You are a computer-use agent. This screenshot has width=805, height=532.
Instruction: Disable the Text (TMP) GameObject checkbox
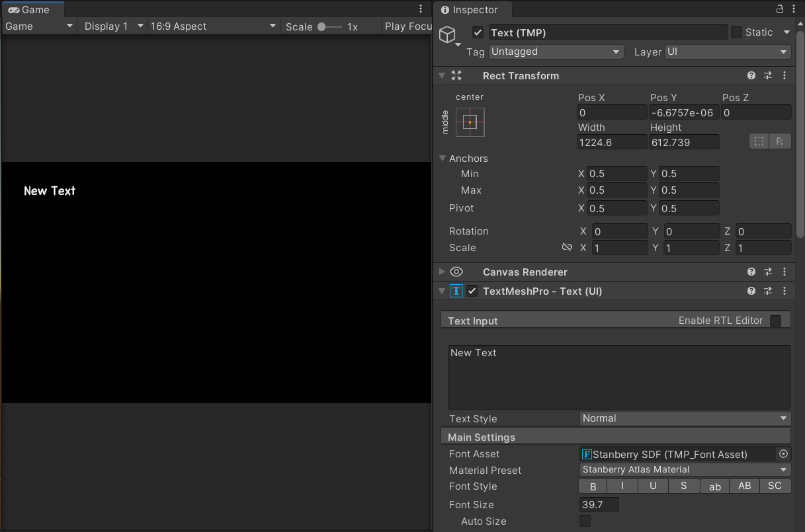478,32
